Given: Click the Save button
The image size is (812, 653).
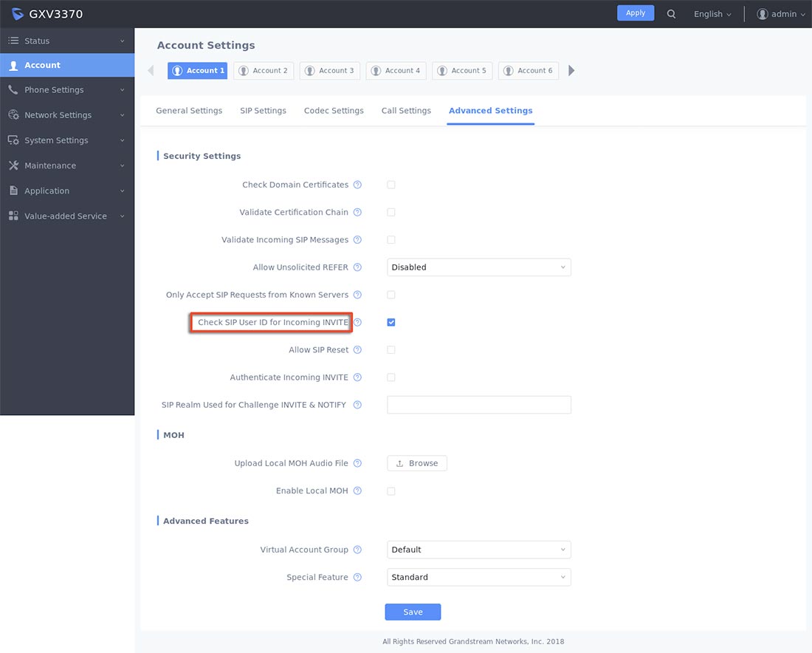Looking at the screenshot, I should [x=413, y=612].
